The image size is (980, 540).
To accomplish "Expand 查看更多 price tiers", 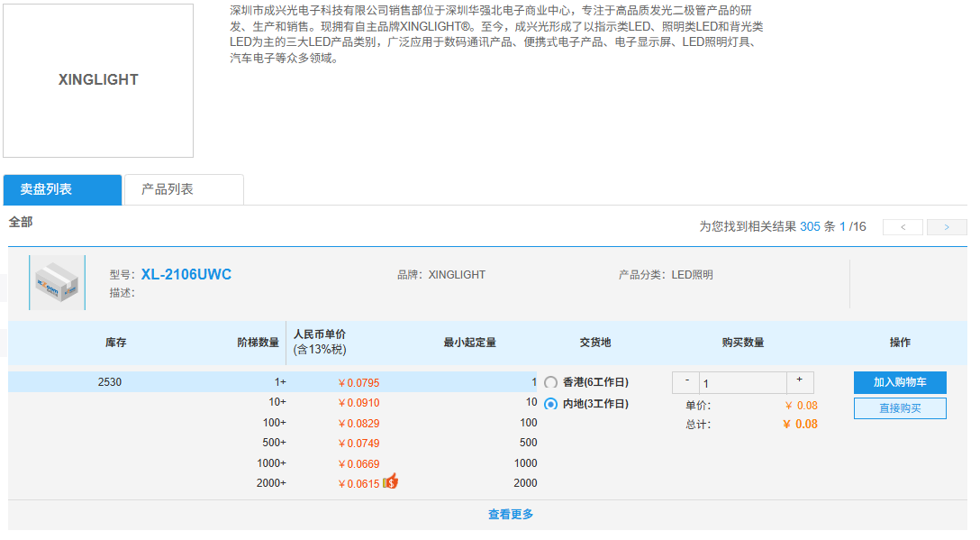I will point(511,515).
